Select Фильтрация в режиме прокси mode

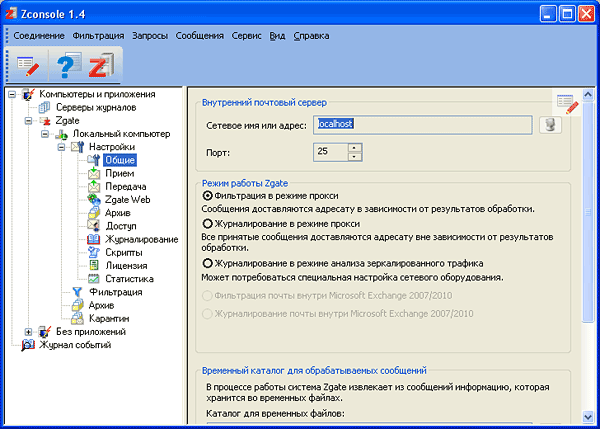click(207, 196)
